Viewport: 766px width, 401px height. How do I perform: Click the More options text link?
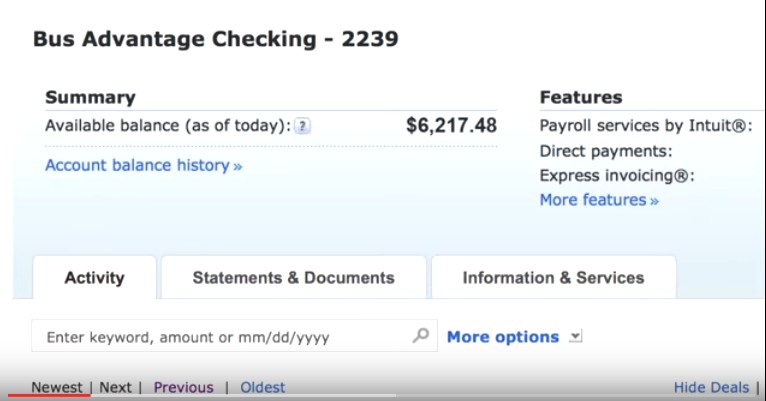point(503,337)
